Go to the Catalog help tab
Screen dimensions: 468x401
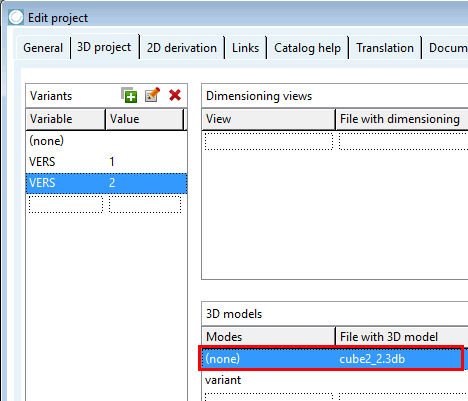(307, 48)
